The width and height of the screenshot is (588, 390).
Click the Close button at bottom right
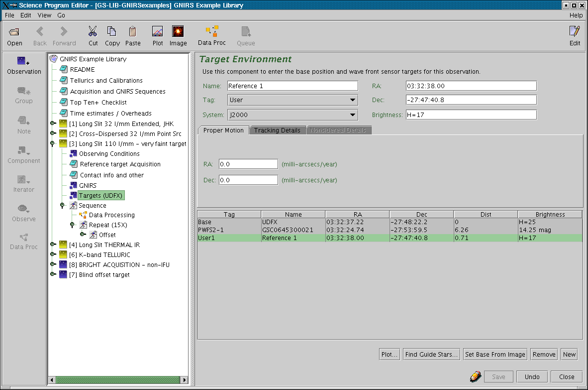[x=566, y=377]
